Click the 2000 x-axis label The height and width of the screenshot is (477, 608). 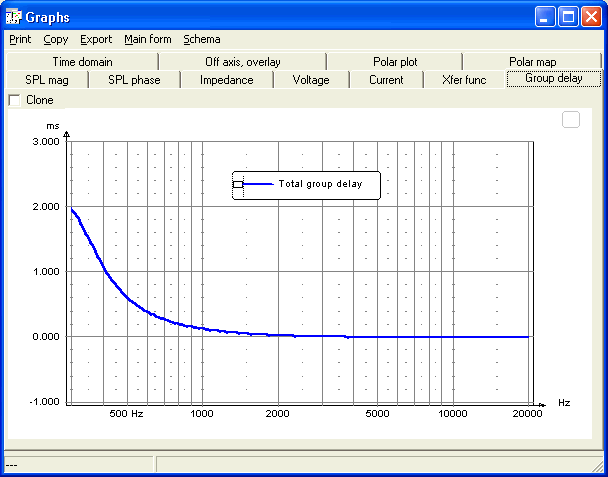tap(277, 414)
